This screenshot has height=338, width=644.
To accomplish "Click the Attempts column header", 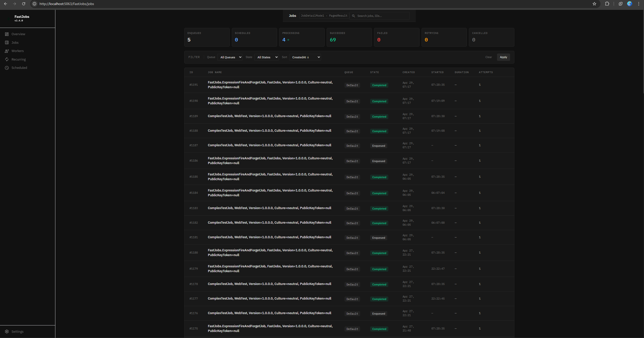I will click(486, 72).
